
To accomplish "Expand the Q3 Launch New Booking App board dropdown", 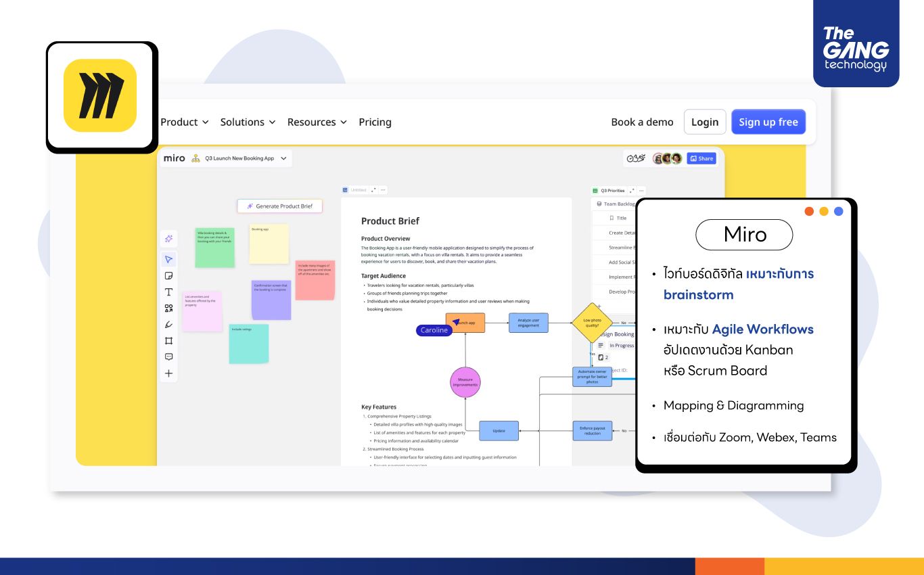I will (283, 158).
